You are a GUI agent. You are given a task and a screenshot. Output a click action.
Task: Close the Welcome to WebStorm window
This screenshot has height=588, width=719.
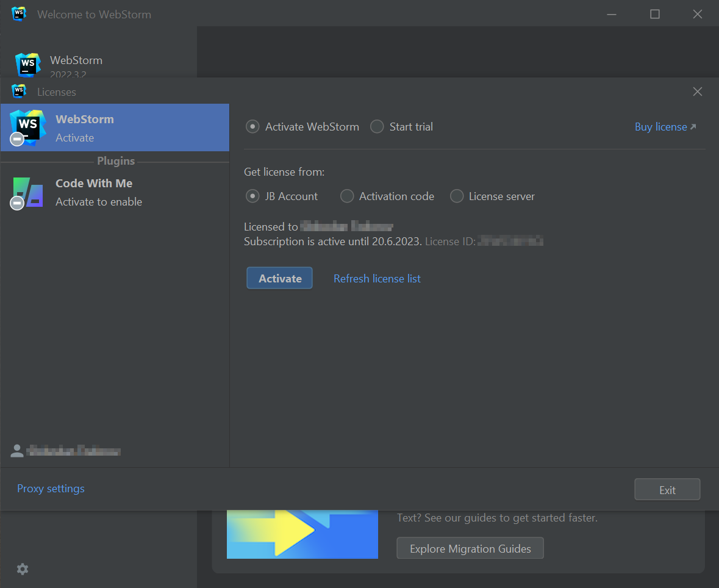(x=698, y=14)
